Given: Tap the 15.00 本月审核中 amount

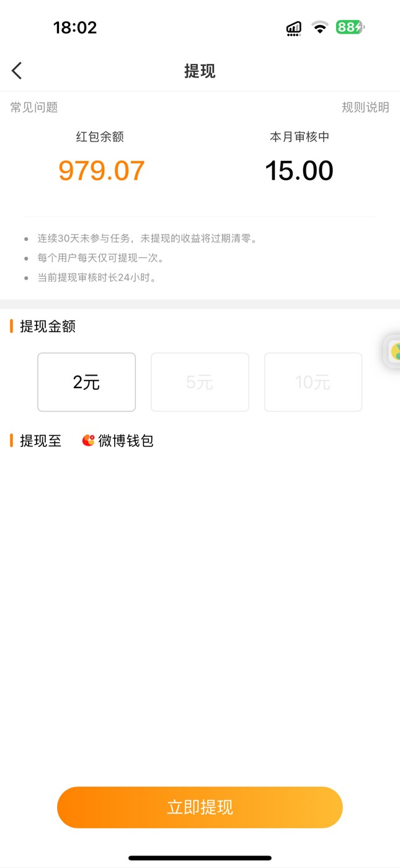Looking at the screenshot, I should coord(299,171).
